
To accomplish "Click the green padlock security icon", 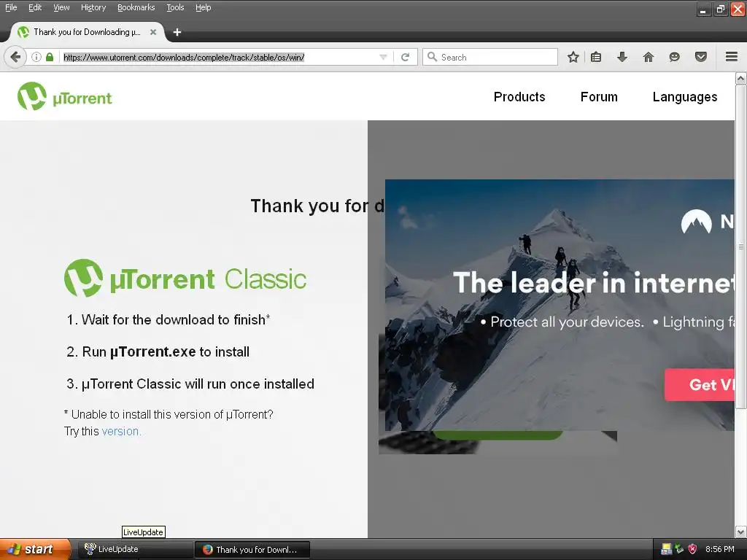I will click(x=50, y=57).
